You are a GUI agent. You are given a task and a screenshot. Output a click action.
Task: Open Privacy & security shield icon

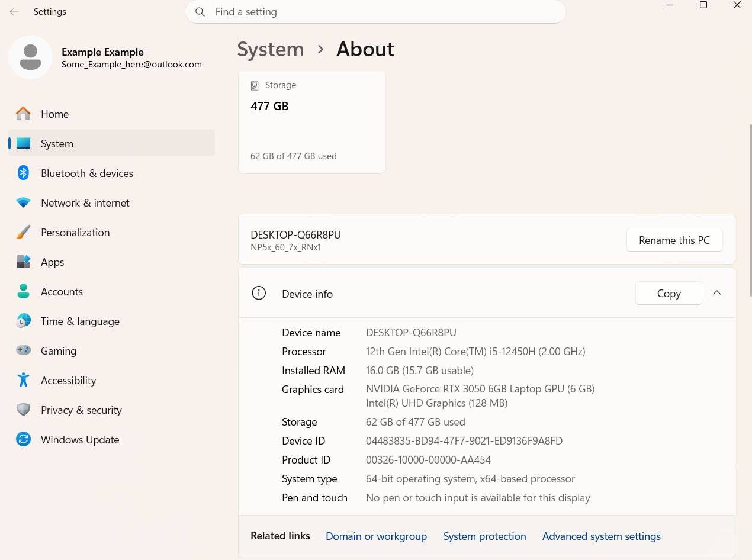pos(23,410)
